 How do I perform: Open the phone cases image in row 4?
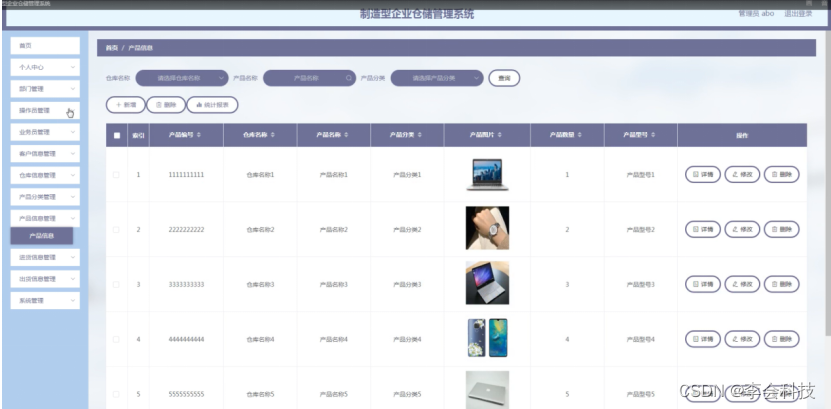coord(487,338)
